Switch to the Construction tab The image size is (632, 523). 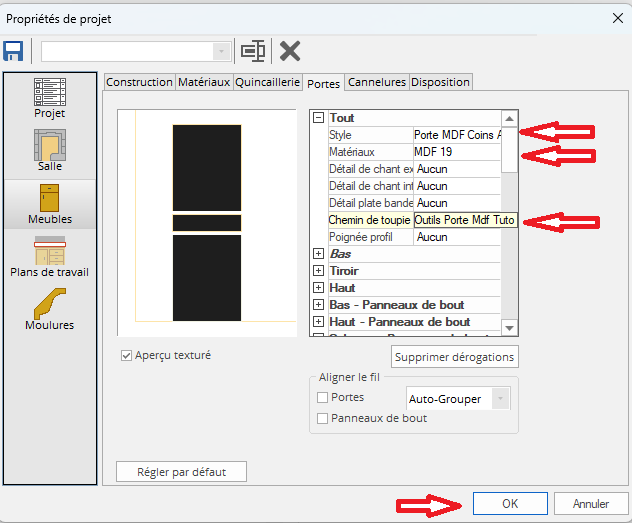tap(139, 82)
